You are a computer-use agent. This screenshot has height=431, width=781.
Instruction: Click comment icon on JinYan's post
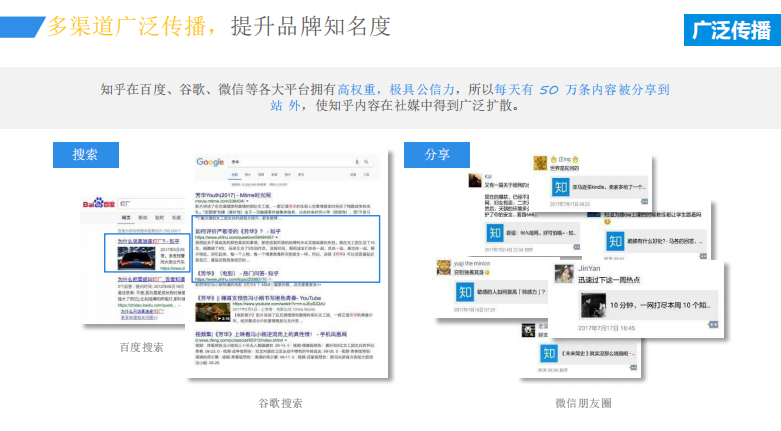tap(713, 324)
